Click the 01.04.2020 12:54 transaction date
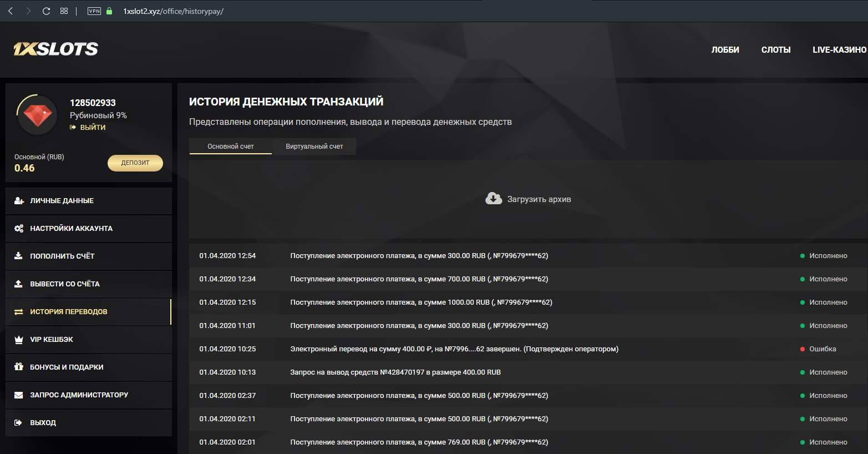 tap(227, 256)
